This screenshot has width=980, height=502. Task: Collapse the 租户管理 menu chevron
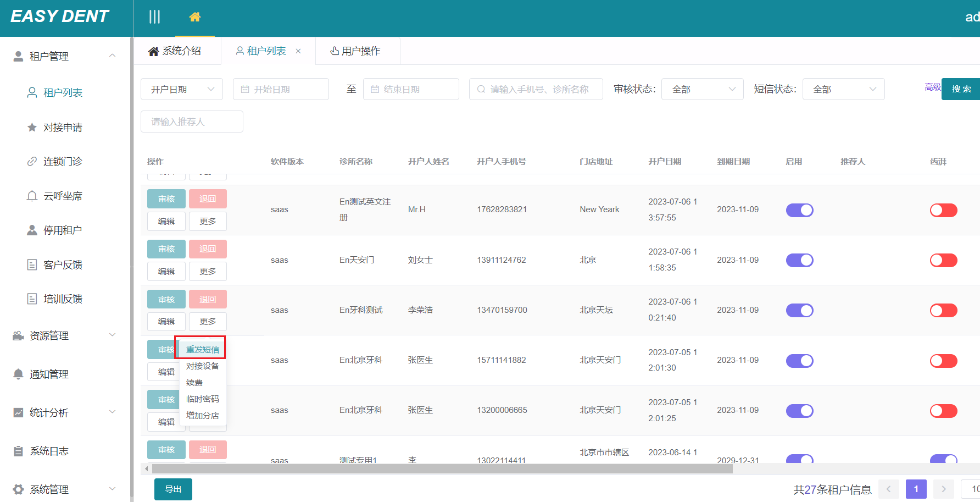coord(112,56)
